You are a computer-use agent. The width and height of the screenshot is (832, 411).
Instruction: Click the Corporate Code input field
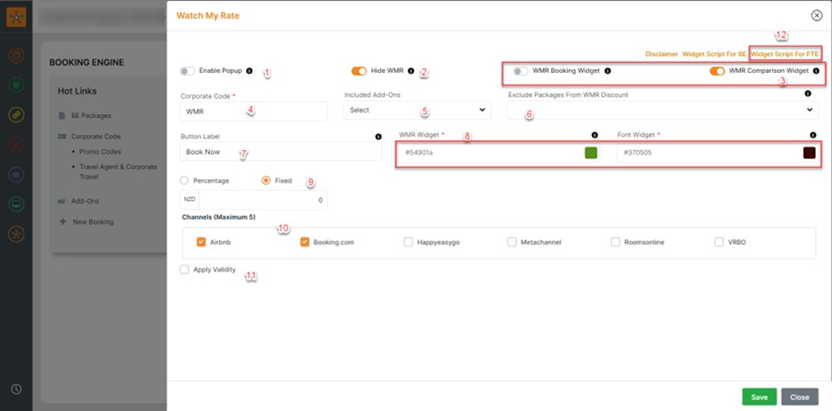pyautogui.click(x=255, y=111)
